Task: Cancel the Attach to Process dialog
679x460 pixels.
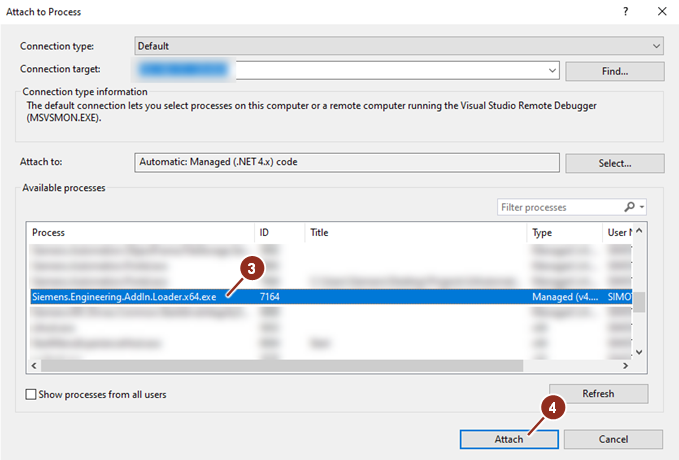Action: pyautogui.click(x=613, y=439)
